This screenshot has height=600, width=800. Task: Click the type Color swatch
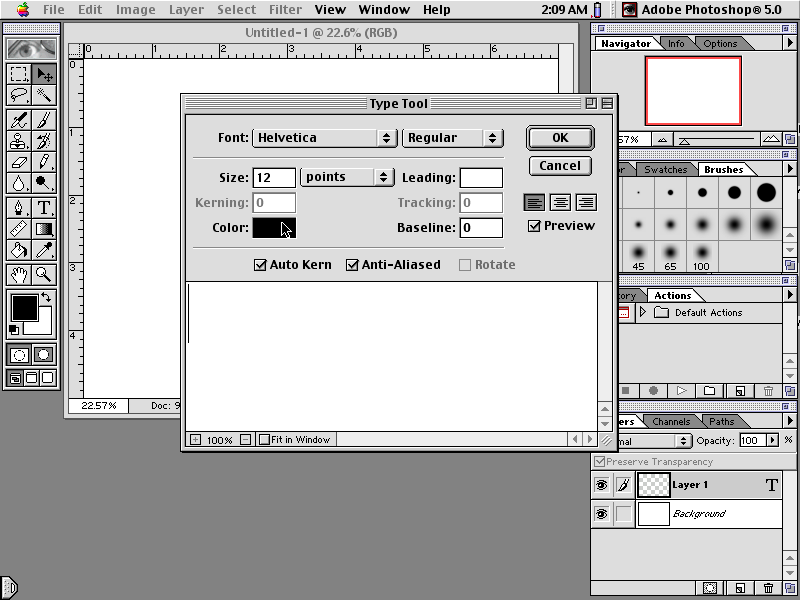[274, 228]
